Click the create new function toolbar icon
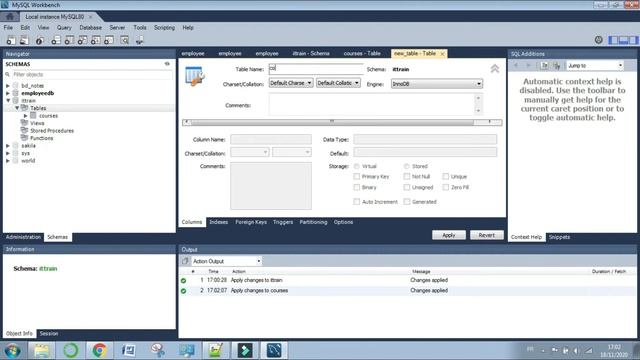The image size is (640, 360). click(x=109, y=40)
